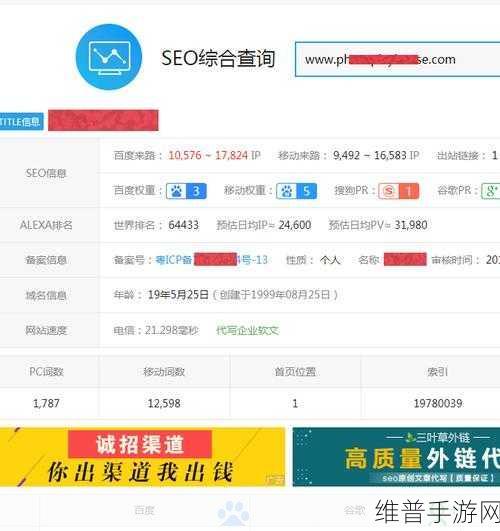500x531 pixels.
Task: Switch to the 谷歌 tab at bottom
Action: [355, 510]
